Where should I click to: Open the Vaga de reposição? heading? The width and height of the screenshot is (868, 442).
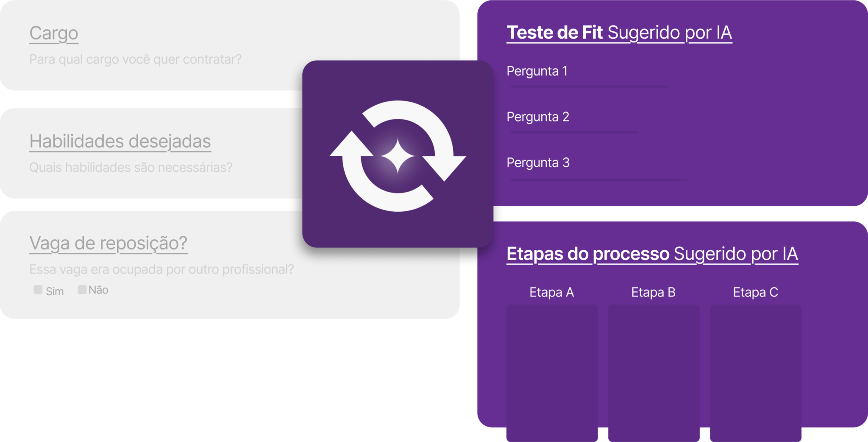click(x=108, y=243)
